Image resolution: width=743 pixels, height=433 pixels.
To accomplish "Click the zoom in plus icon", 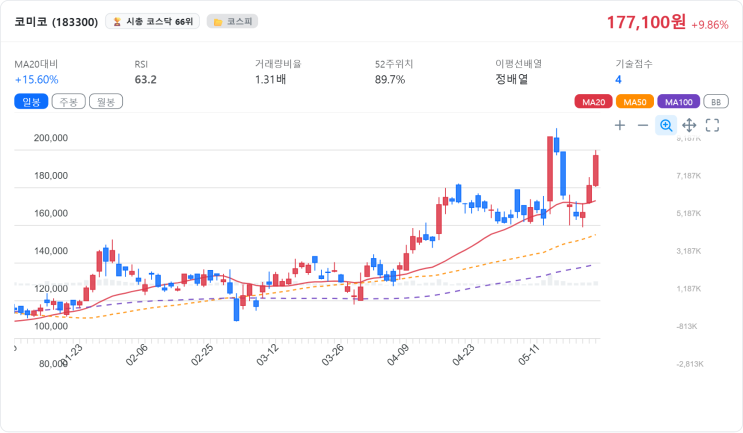I will [620, 126].
